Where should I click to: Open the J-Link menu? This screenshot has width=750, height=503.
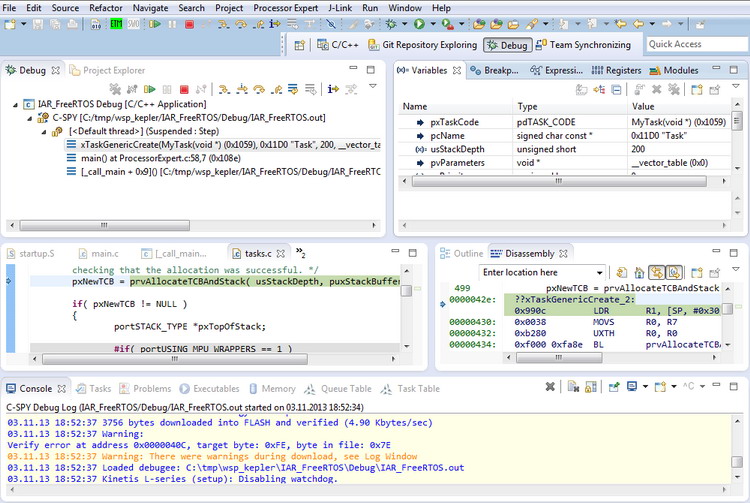click(340, 8)
